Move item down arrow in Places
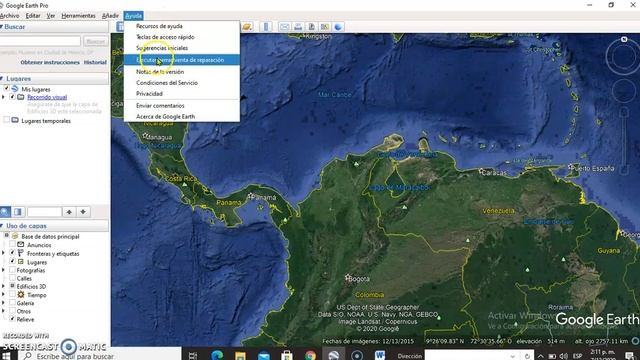The height and width of the screenshot is (360, 640). [83, 212]
